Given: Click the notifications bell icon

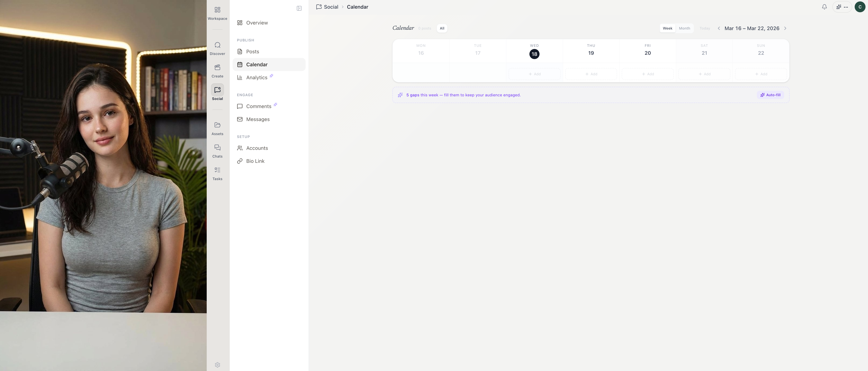Looking at the screenshot, I should click(x=824, y=7).
